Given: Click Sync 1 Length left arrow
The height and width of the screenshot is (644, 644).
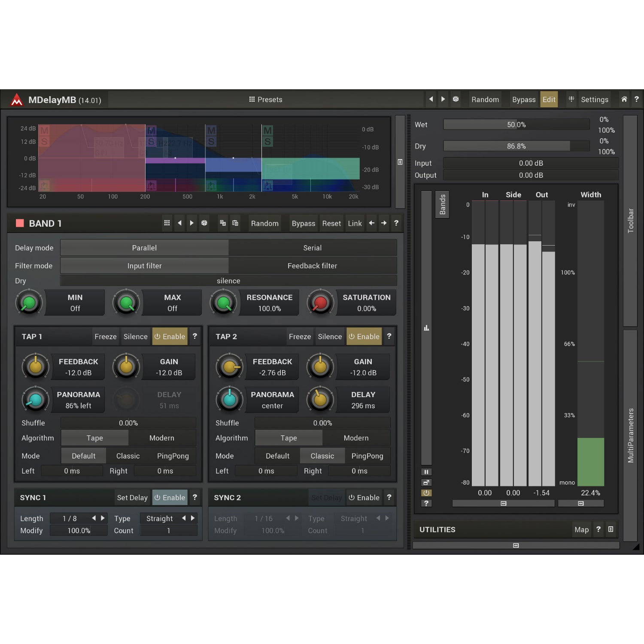Looking at the screenshot, I should pos(94,518).
